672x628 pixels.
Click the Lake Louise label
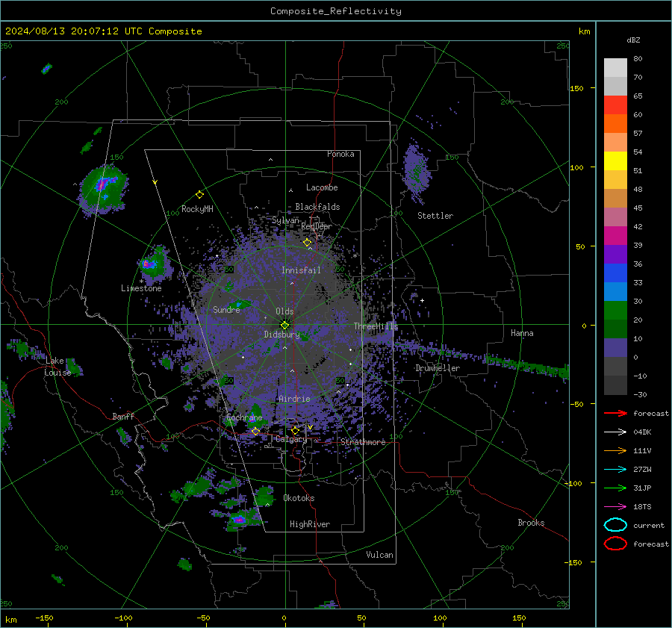(57, 367)
